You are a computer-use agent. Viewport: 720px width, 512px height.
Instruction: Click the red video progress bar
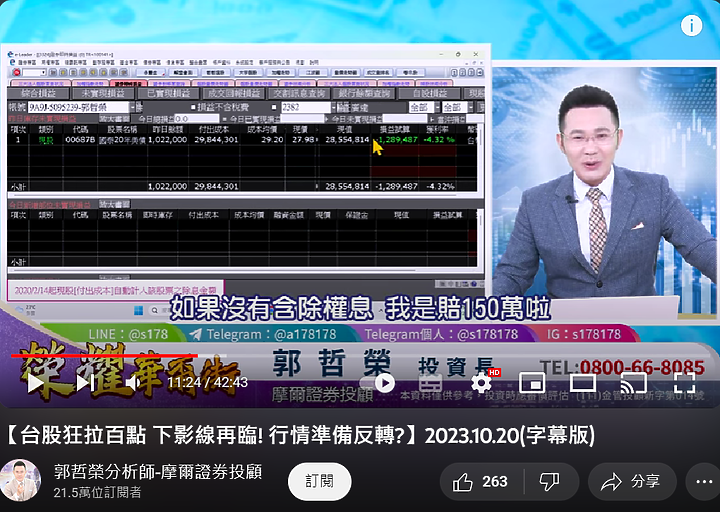pyautogui.click(x=104, y=355)
